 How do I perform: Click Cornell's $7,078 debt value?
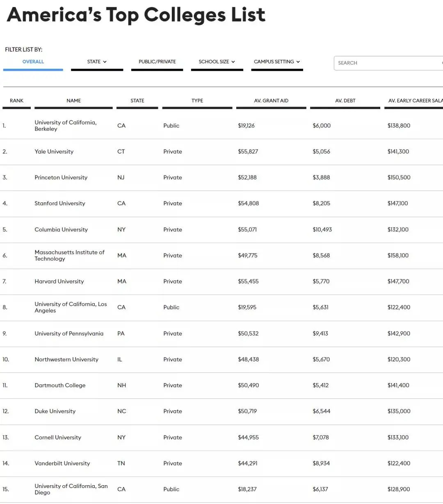click(x=321, y=438)
